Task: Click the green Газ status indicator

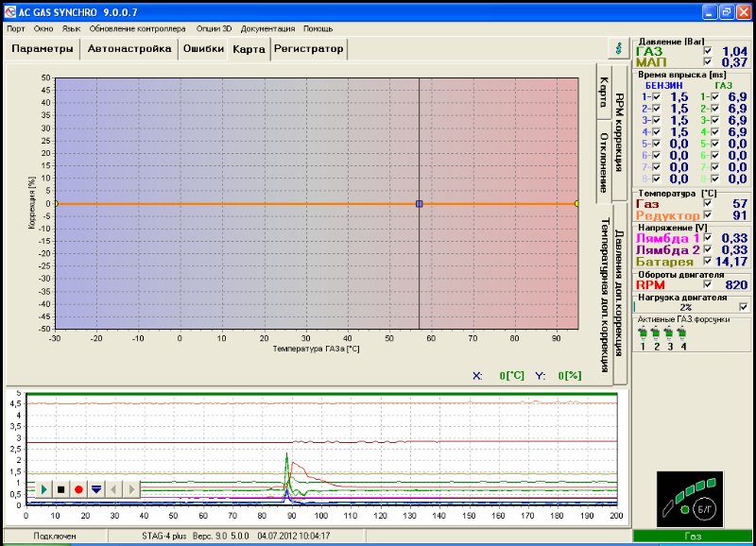Action: (x=693, y=537)
